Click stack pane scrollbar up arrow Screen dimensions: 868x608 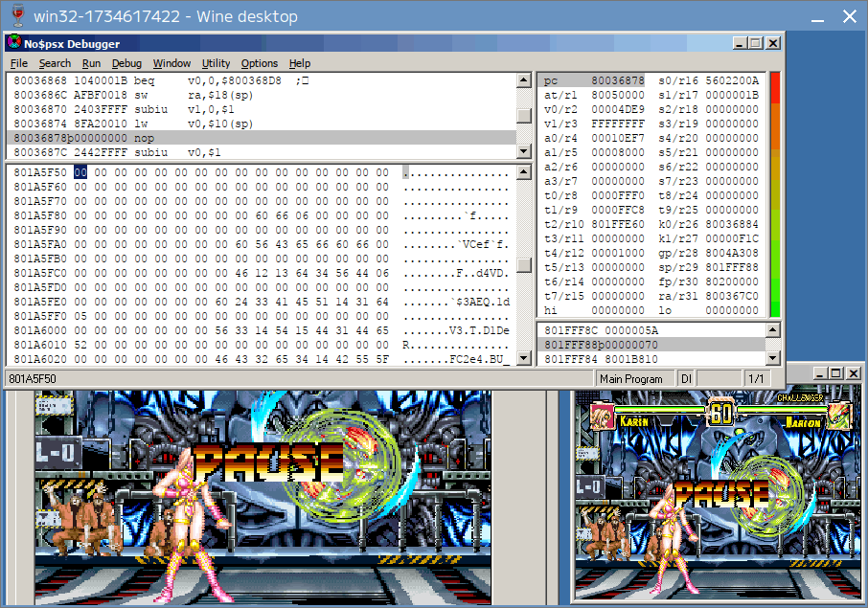tap(773, 330)
